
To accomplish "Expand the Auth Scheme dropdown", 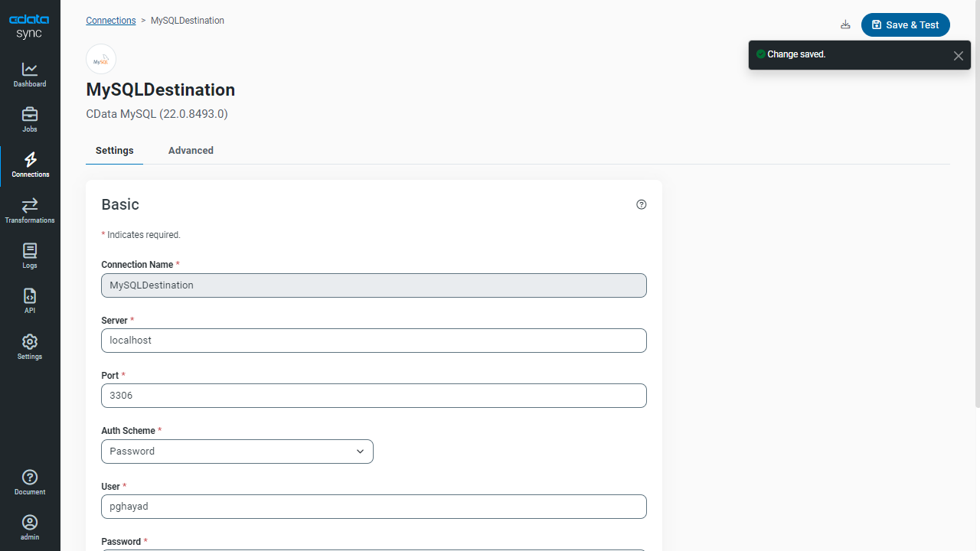I will click(x=237, y=452).
